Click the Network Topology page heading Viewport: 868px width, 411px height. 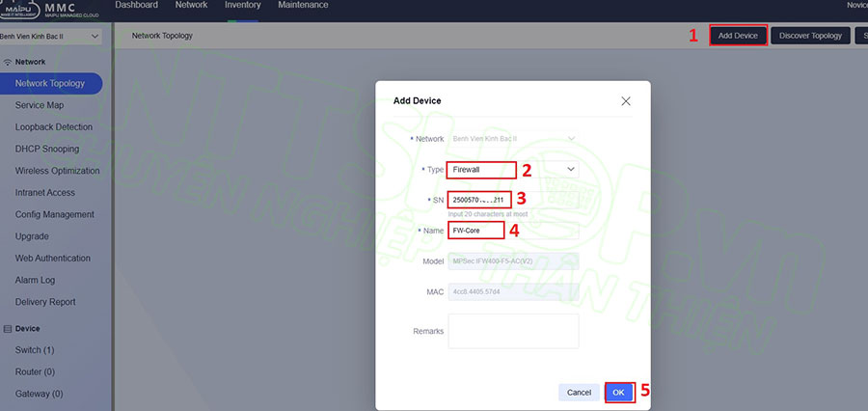162,36
